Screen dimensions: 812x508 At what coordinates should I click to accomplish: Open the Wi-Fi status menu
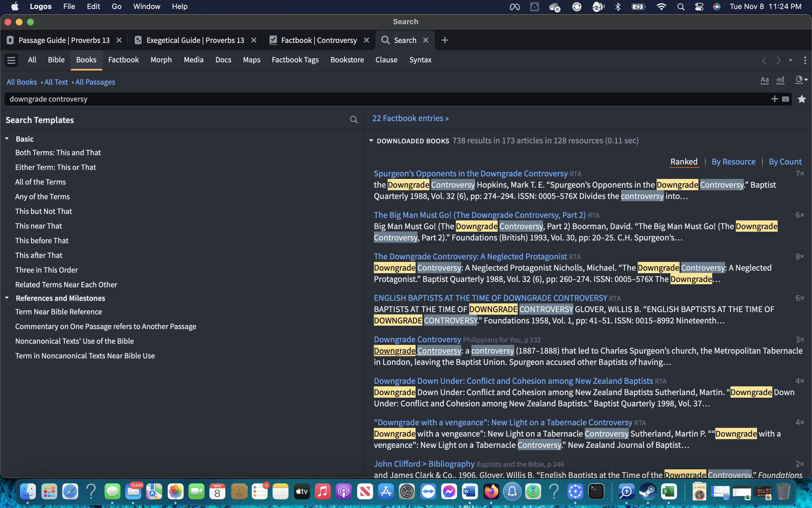[661, 7]
